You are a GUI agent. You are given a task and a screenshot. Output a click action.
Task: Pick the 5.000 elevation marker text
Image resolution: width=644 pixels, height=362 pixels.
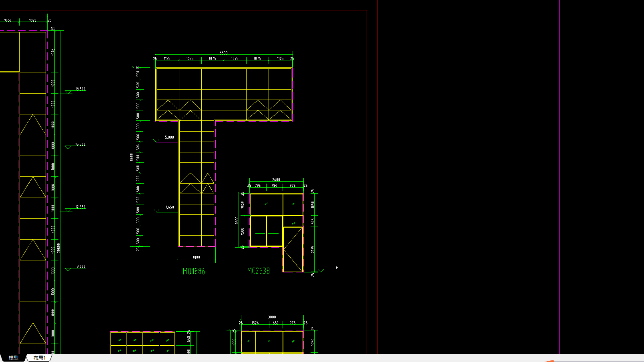click(x=170, y=137)
